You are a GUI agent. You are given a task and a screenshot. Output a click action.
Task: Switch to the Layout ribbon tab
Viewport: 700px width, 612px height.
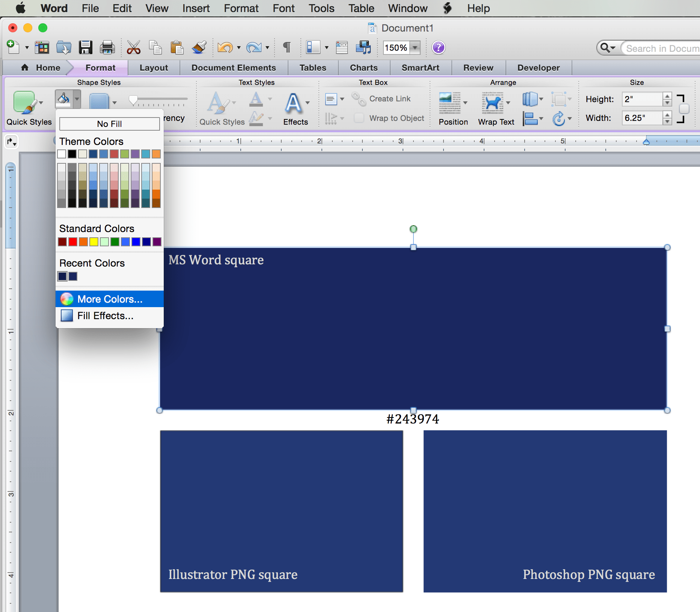154,68
